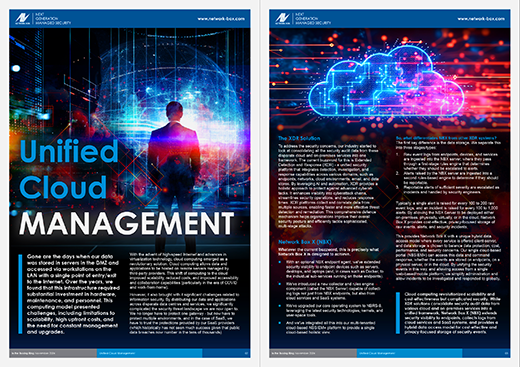Click 'Next Generation Managed Security' tagline on right page

(x=313, y=19)
